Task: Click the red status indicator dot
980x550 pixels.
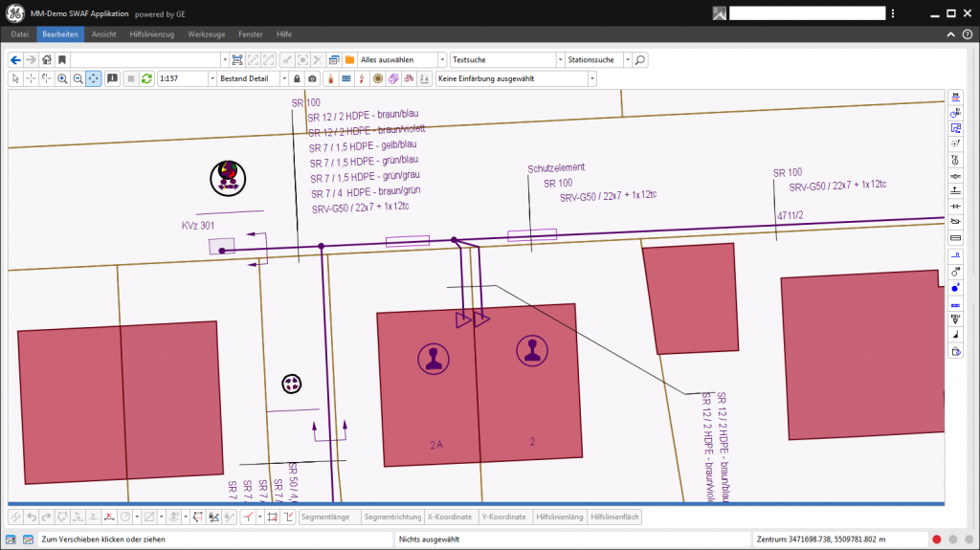Action: pos(938,540)
